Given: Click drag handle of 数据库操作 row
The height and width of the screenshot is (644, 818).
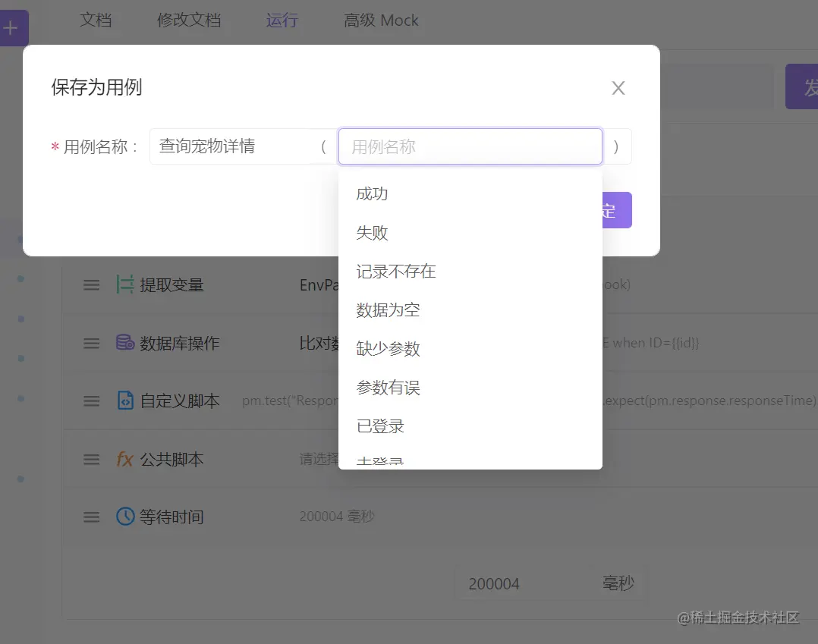Looking at the screenshot, I should click(x=91, y=343).
